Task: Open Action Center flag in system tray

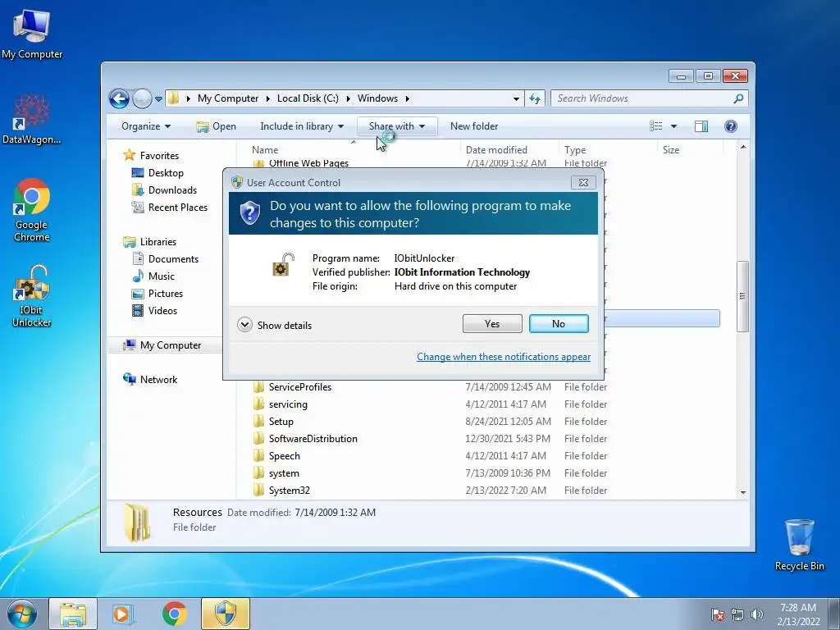Action: pos(717,614)
